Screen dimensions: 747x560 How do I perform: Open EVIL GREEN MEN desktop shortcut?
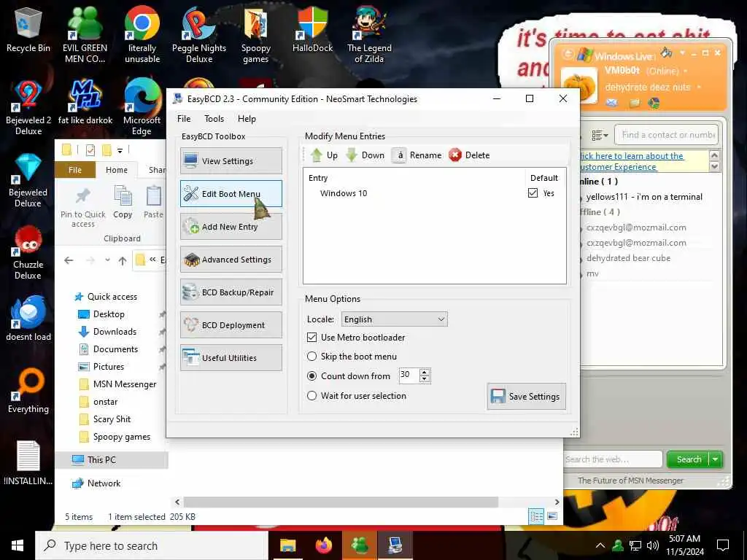coord(85,35)
